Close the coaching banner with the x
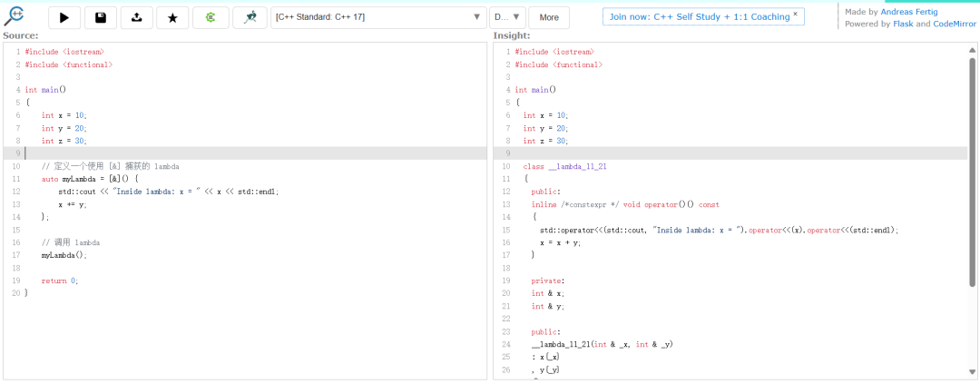Screen dimensions: 980x384 coord(795,13)
